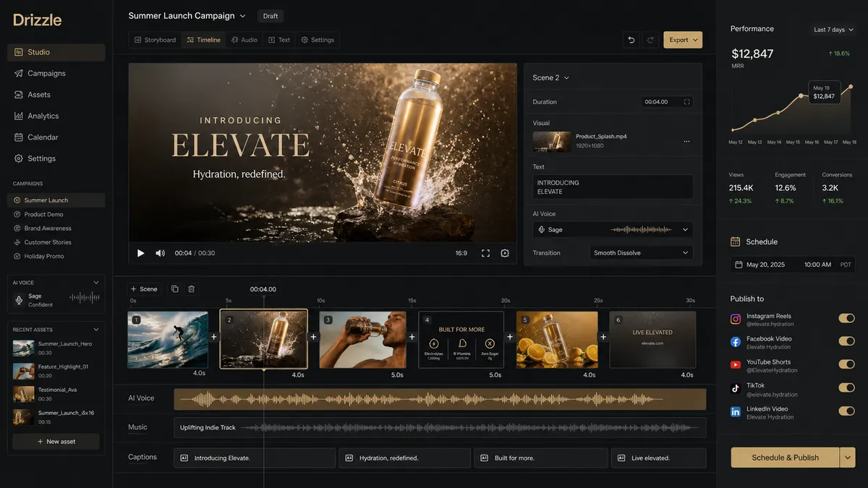The width and height of the screenshot is (868, 488).
Task: Open more options for Product_Splash.mp4
Action: (x=686, y=141)
